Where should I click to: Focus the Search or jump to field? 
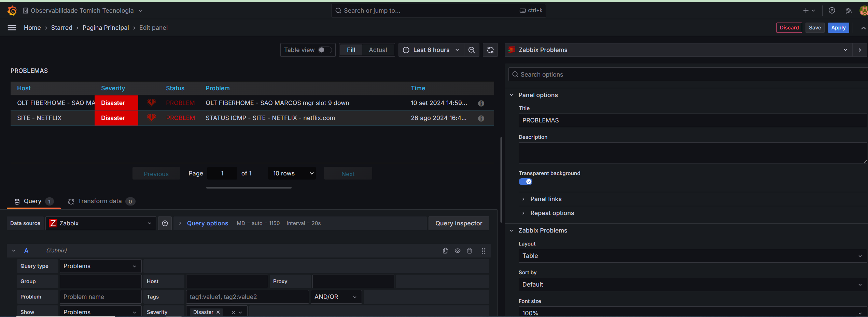(x=438, y=11)
